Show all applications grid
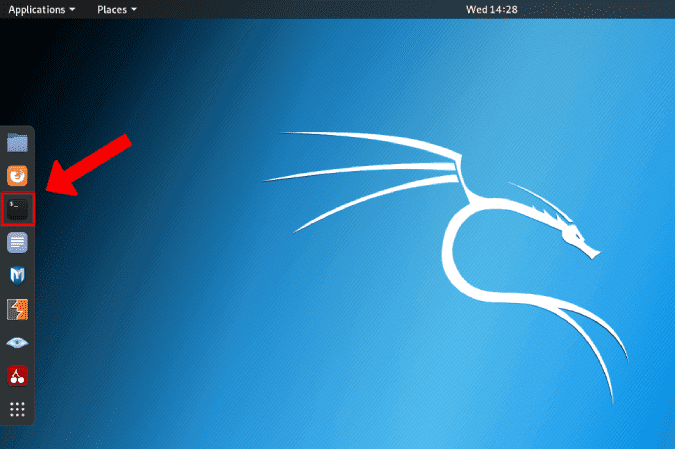This screenshot has height=449, width=675. [17, 409]
